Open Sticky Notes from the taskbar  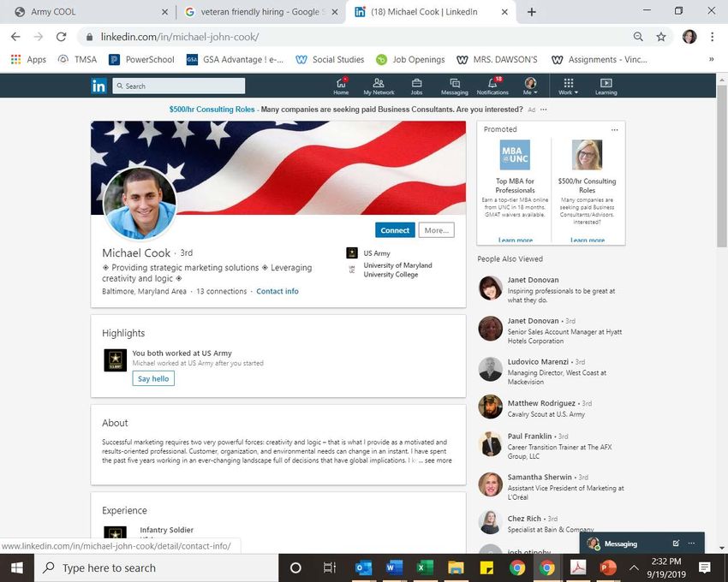click(x=486, y=567)
